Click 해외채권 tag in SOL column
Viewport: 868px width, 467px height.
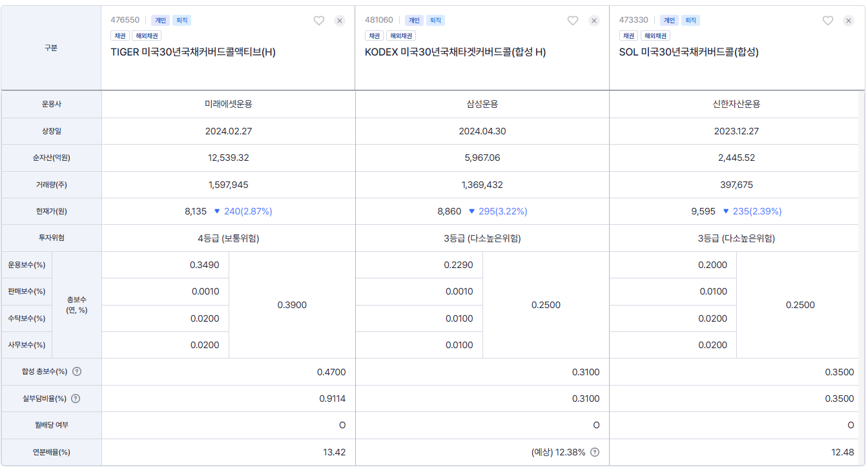click(656, 36)
